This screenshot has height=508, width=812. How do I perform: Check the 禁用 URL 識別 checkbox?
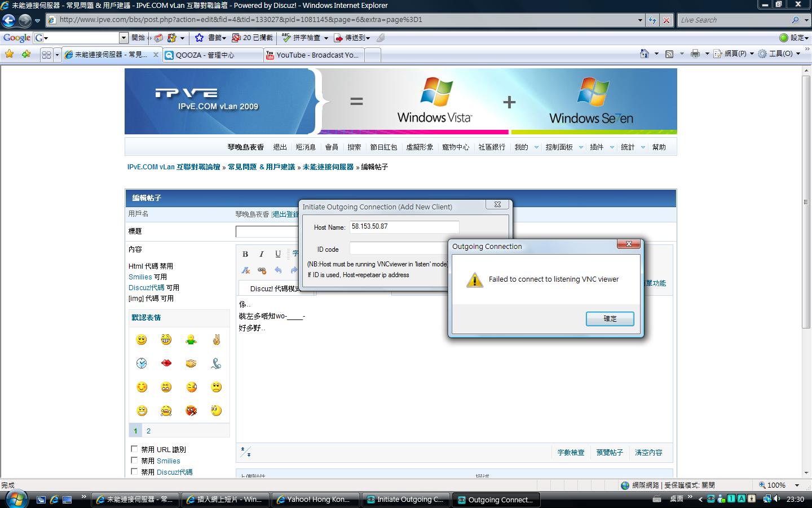[x=134, y=449]
